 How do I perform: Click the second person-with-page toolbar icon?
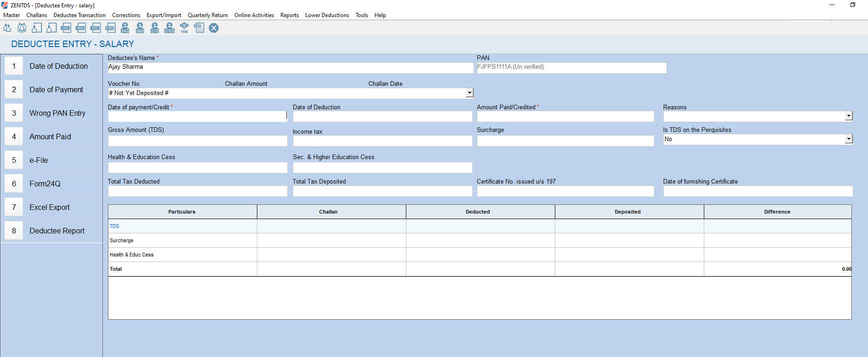[x=52, y=28]
